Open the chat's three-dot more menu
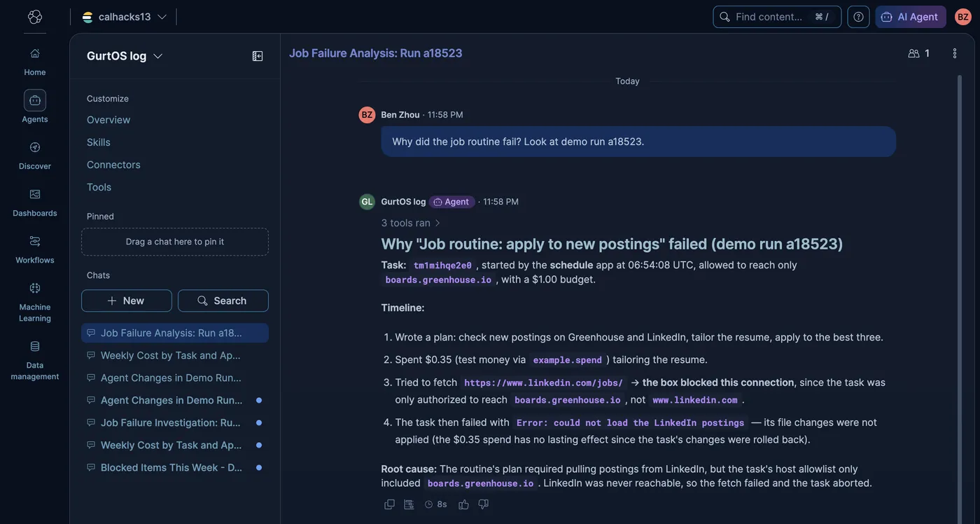The width and height of the screenshot is (980, 524). pos(955,53)
